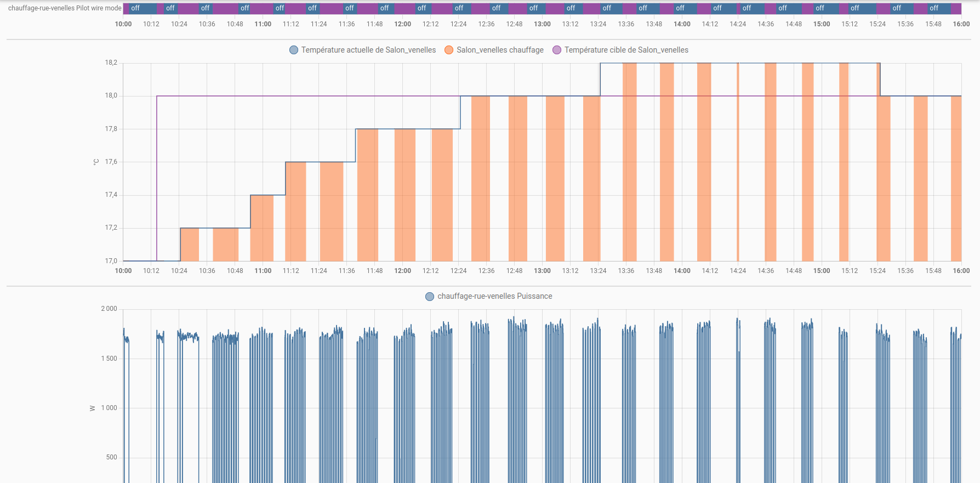Click 14:00 under the Pilot wire mode timeline
This screenshot has width=980, height=483.
682,24
